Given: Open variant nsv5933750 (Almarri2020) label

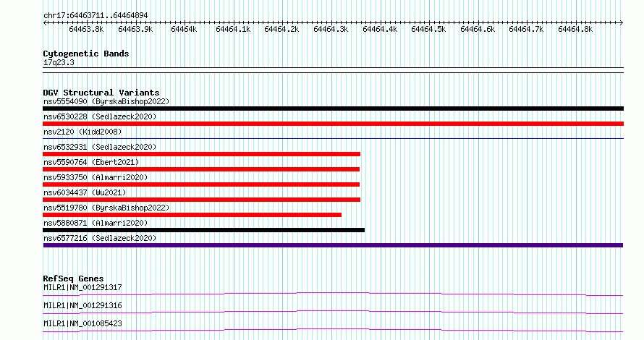Looking at the screenshot, I should pos(96,177).
